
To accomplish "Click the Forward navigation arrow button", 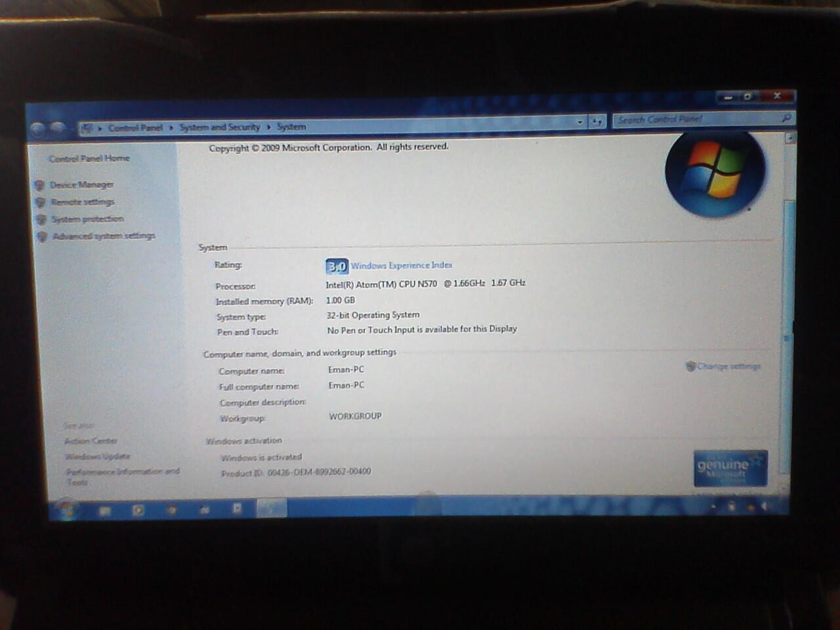I will click(58, 129).
